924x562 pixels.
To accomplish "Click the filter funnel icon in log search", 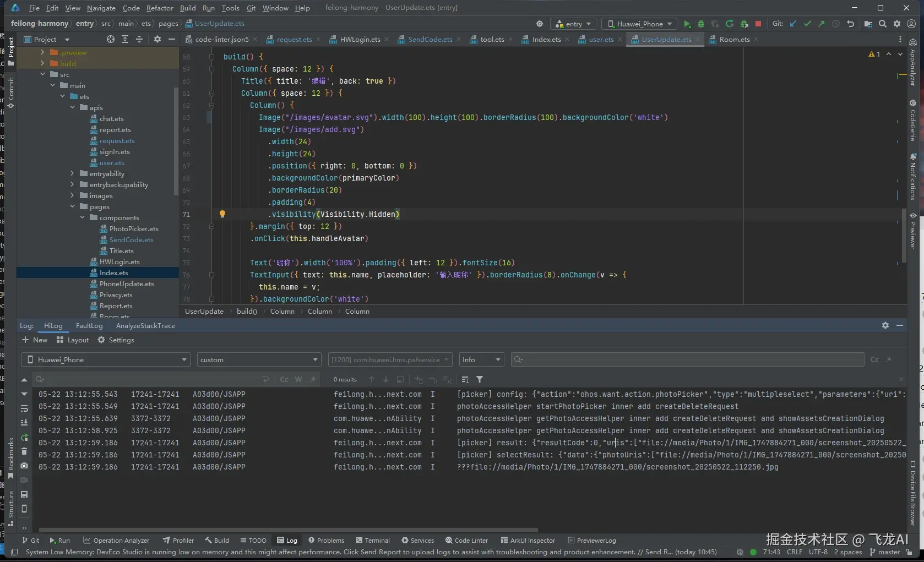I will click(480, 379).
